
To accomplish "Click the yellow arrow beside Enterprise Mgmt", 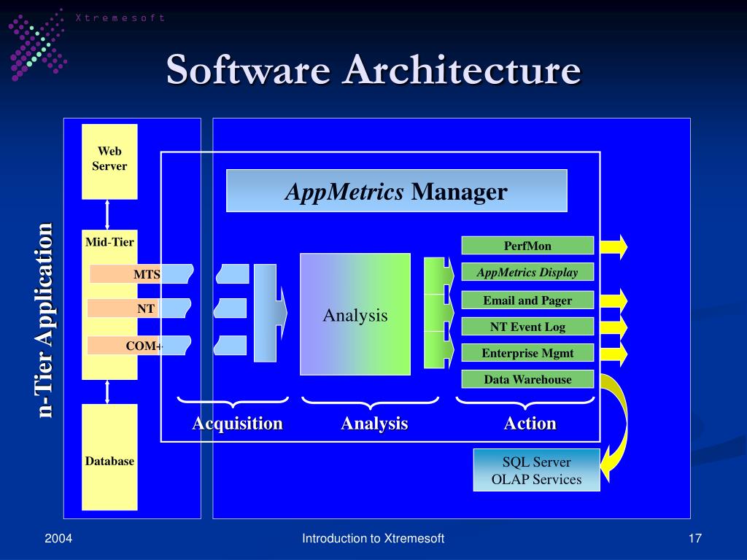I will coord(614,354).
